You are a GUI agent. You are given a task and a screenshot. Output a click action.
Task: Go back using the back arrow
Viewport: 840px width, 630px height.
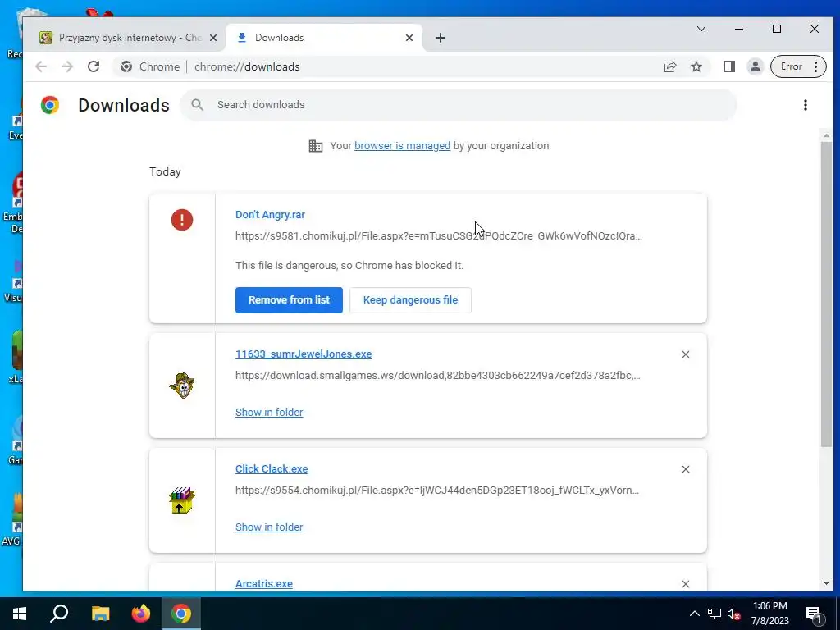[41, 66]
